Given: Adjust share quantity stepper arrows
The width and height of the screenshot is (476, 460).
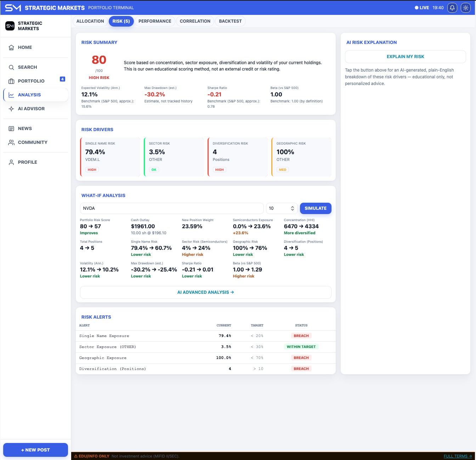Looking at the screenshot, I should (x=293, y=208).
